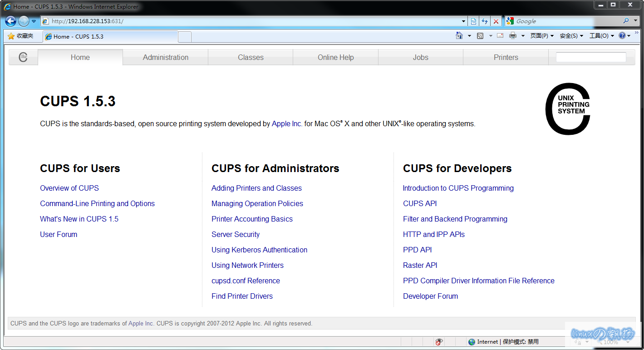The image size is (644, 350).
Task: Open the Jobs tab
Action: [421, 57]
